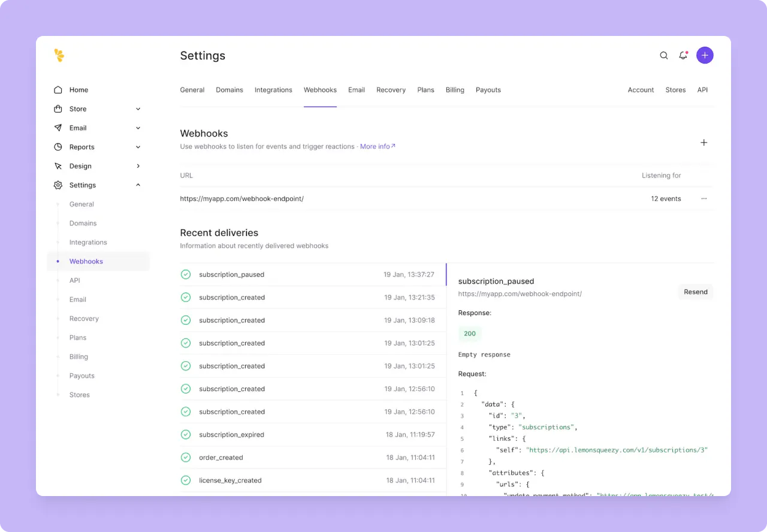Select Payouts in the Settings sublist

[81, 376]
